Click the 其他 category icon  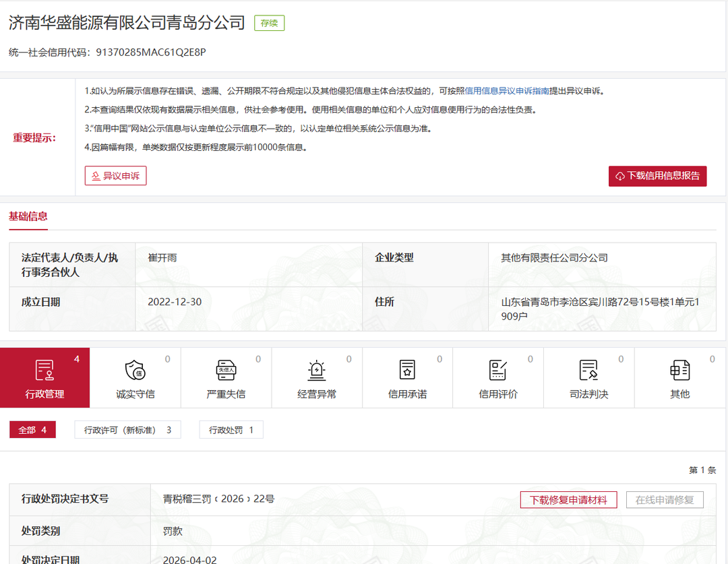(679, 370)
